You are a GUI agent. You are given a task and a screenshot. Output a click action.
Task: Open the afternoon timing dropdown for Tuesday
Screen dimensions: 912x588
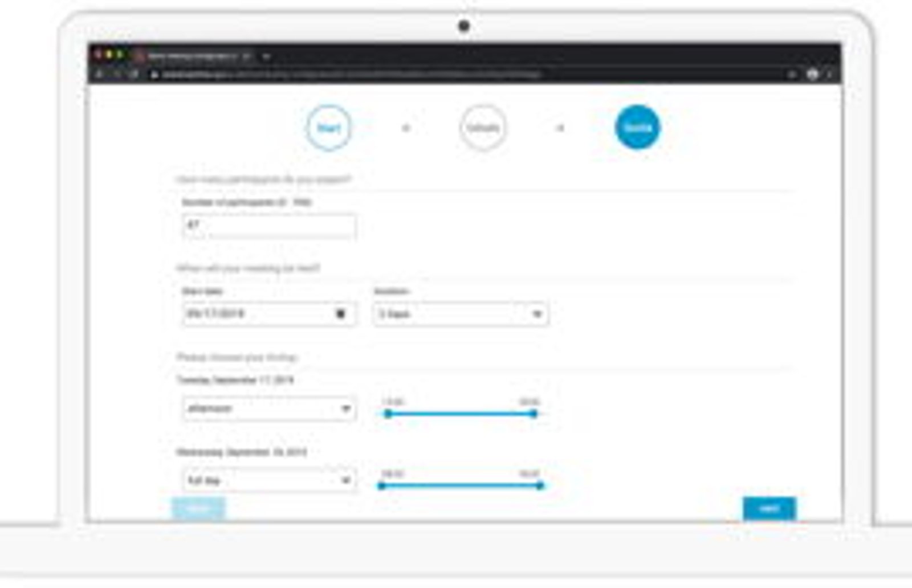[269, 409]
